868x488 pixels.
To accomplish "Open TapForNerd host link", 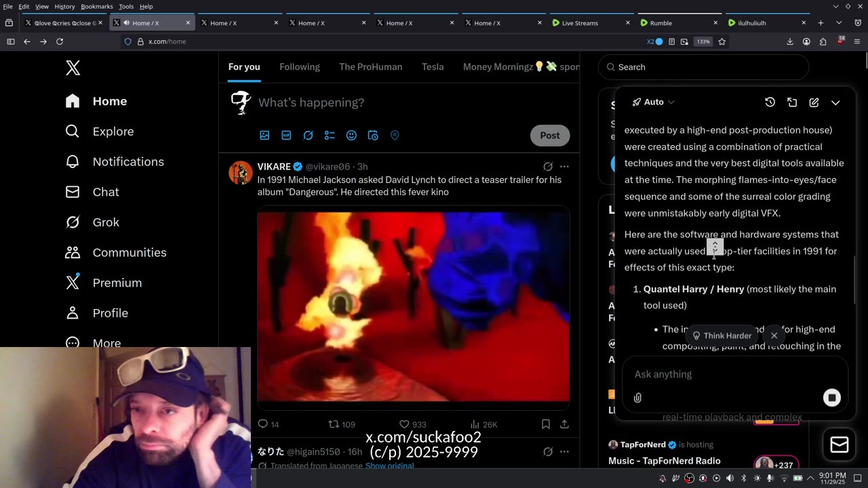I will (643, 445).
